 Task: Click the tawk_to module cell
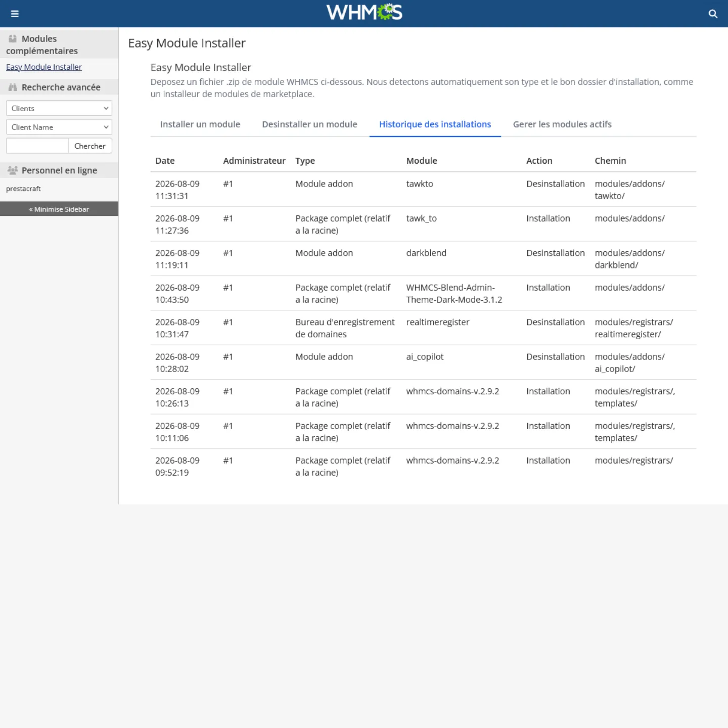[x=422, y=218]
